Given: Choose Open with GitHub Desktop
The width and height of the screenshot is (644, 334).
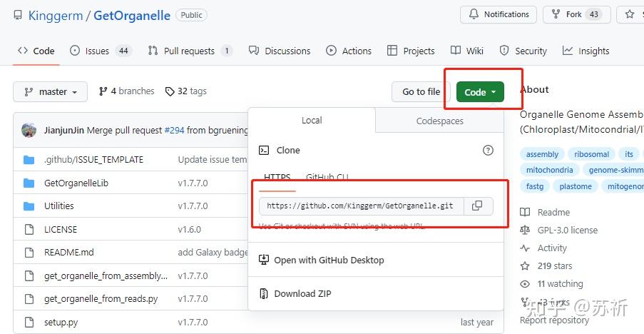Looking at the screenshot, I should click(x=328, y=260).
